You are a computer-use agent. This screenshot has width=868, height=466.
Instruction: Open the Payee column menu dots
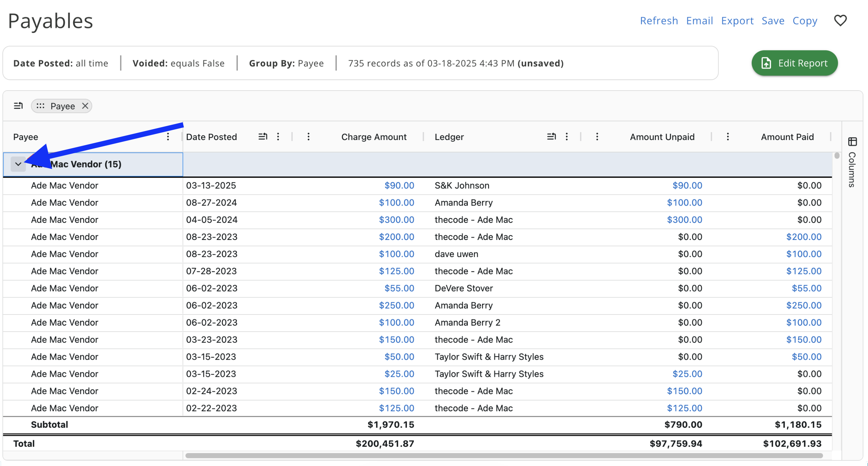(x=168, y=137)
